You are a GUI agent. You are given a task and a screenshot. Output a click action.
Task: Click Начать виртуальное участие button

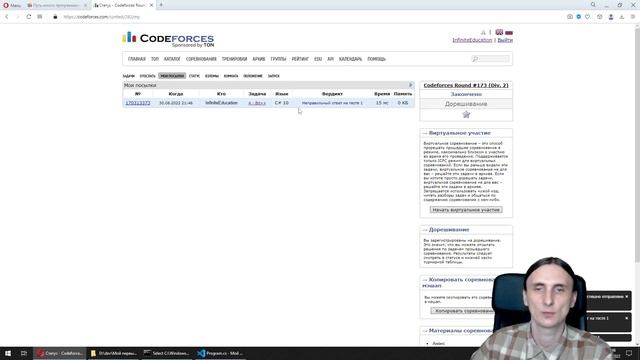click(466, 210)
